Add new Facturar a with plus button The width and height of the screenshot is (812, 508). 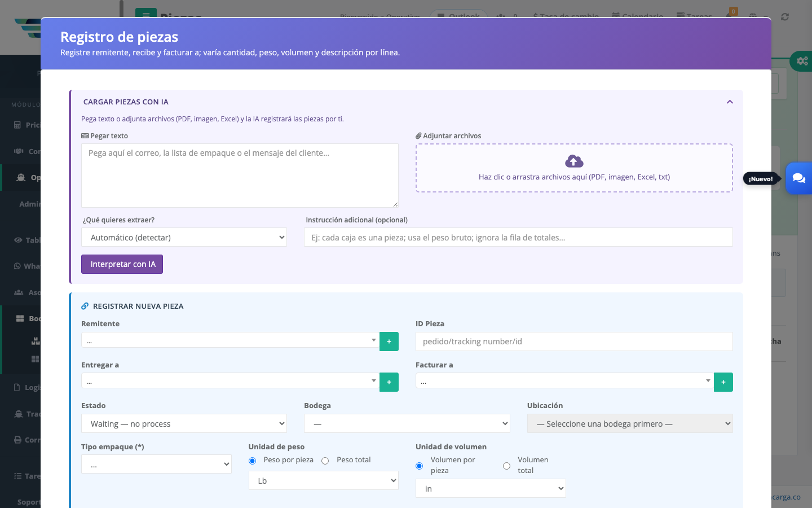723,382
